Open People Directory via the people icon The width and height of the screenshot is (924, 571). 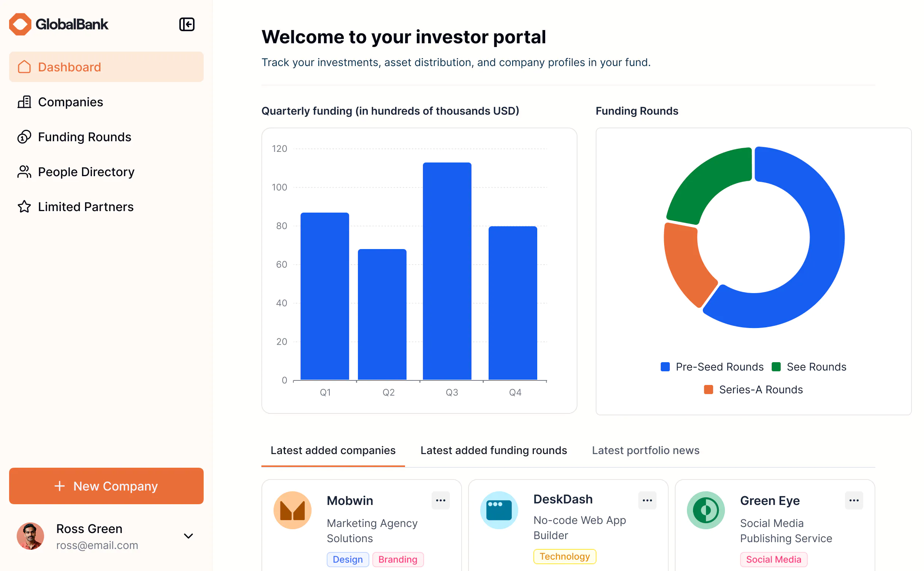tap(24, 172)
